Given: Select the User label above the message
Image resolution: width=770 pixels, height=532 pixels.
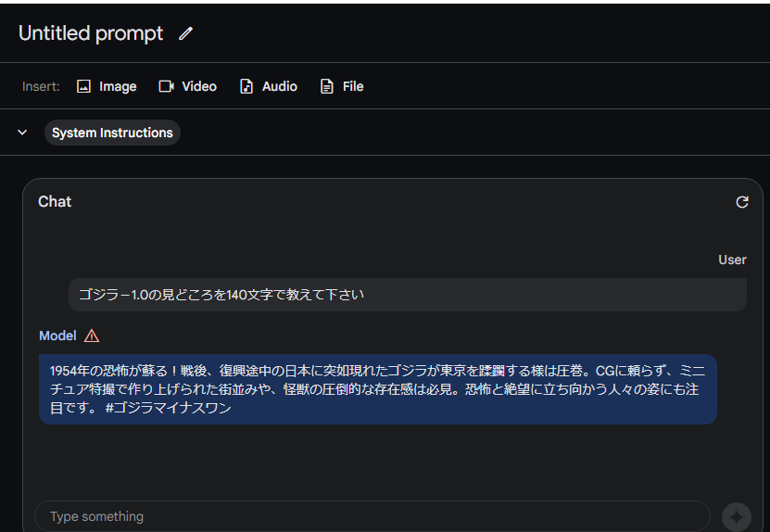Looking at the screenshot, I should (x=732, y=260).
